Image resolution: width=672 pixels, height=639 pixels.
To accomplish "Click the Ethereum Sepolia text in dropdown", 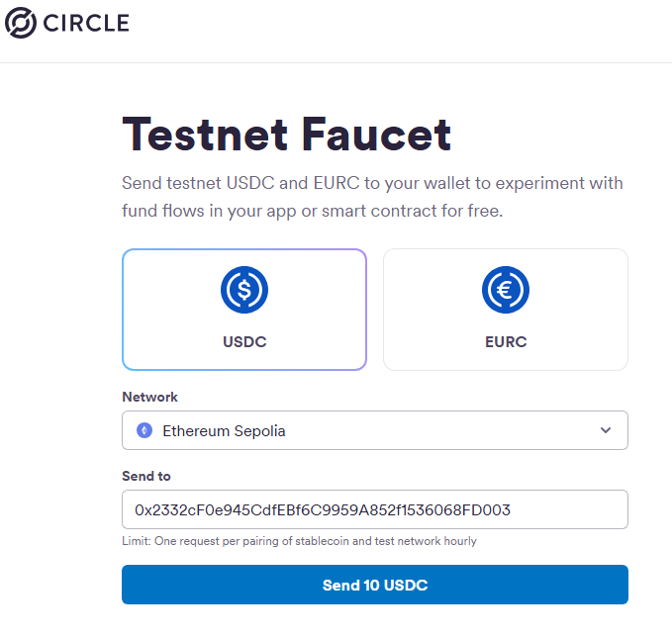I will [x=224, y=430].
